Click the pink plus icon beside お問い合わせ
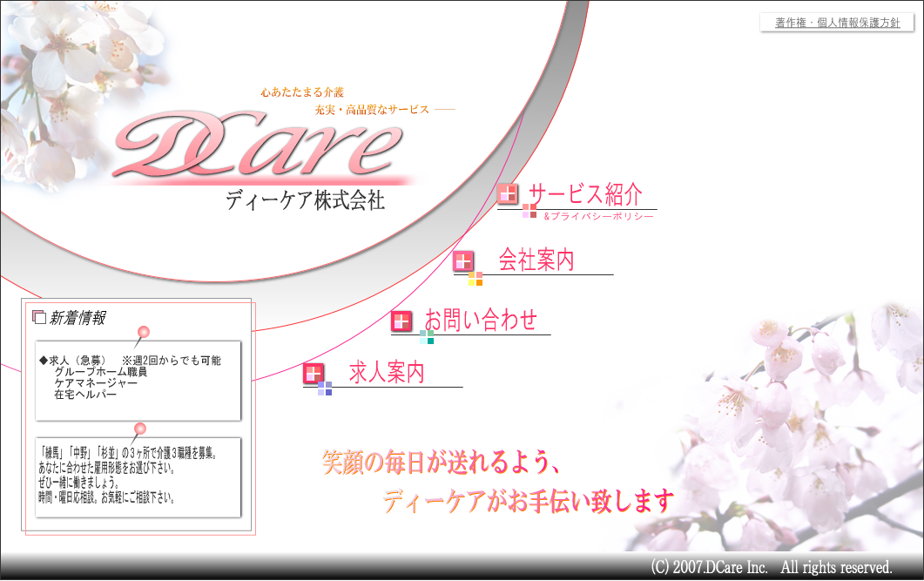Image resolution: width=924 pixels, height=581 pixels. pos(401,321)
